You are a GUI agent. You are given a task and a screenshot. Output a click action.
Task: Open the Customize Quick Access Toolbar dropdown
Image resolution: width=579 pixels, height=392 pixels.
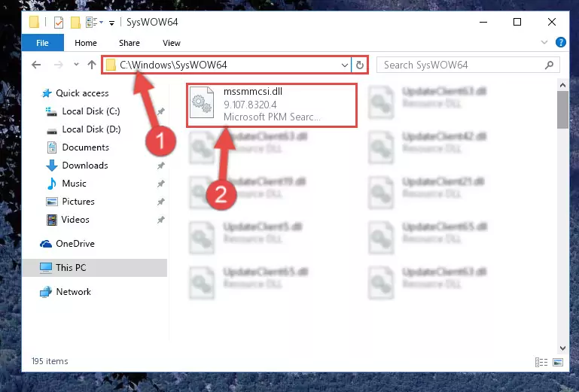click(111, 23)
